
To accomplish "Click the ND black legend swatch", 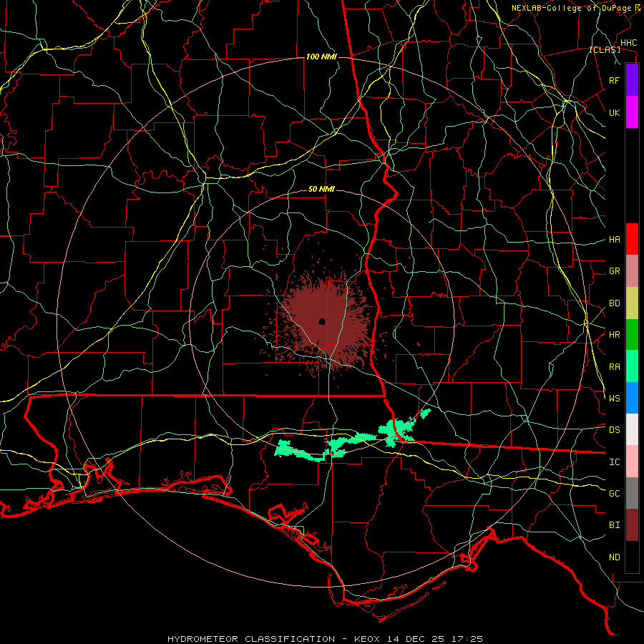I will (x=632, y=557).
